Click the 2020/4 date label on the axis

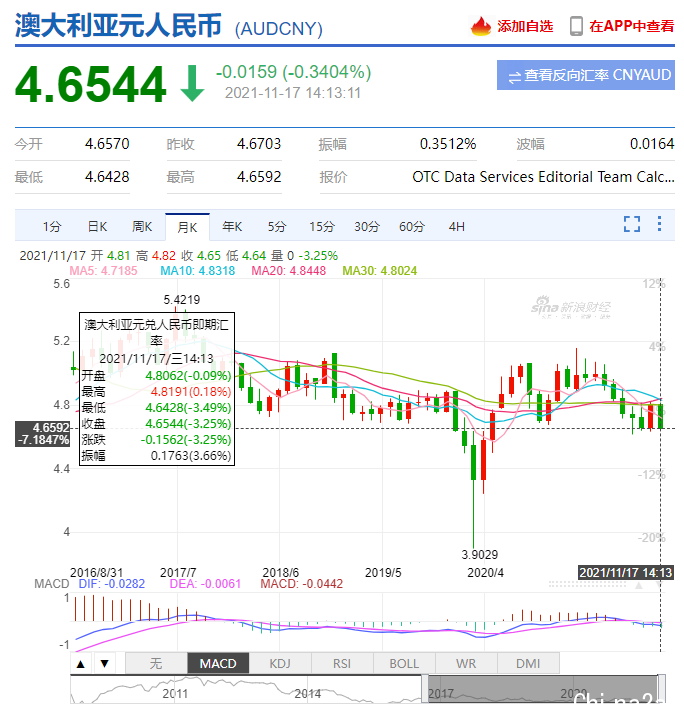click(485, 573)
